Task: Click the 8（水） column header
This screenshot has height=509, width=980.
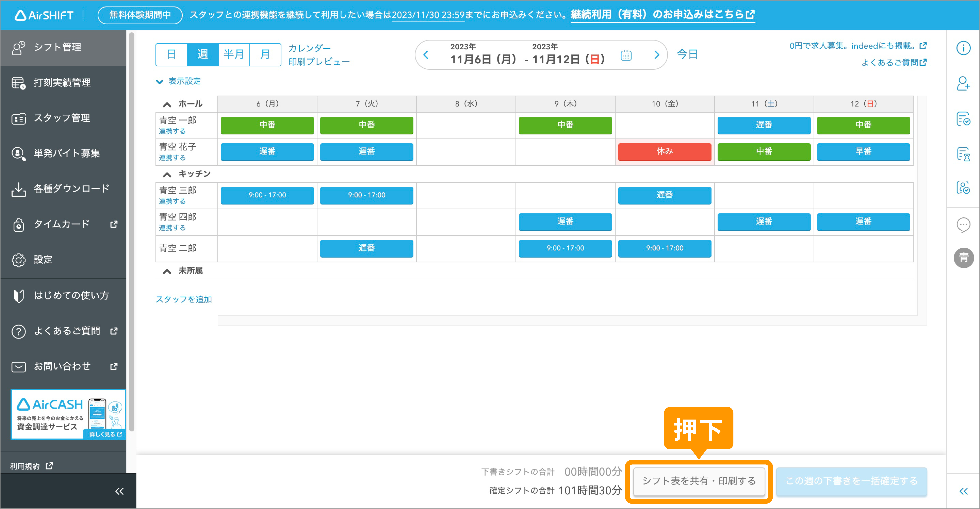Action: coord(466,104)
